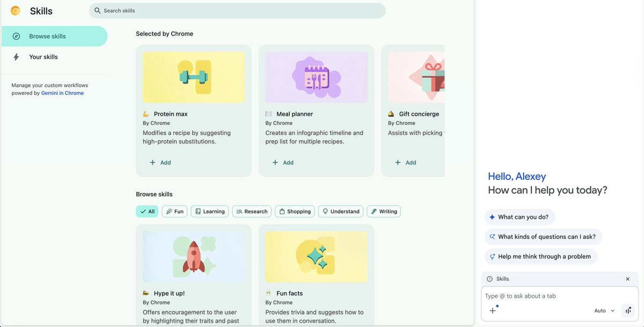This screenshot has height=327, width=644.
Task: Click the plus icon for Meal planner
Action: (275, 163)
